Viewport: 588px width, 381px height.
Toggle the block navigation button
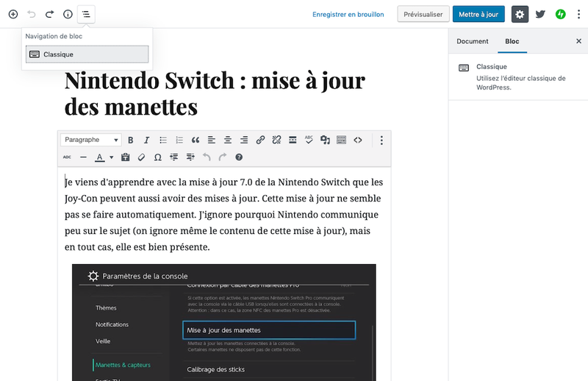(86, 14)
